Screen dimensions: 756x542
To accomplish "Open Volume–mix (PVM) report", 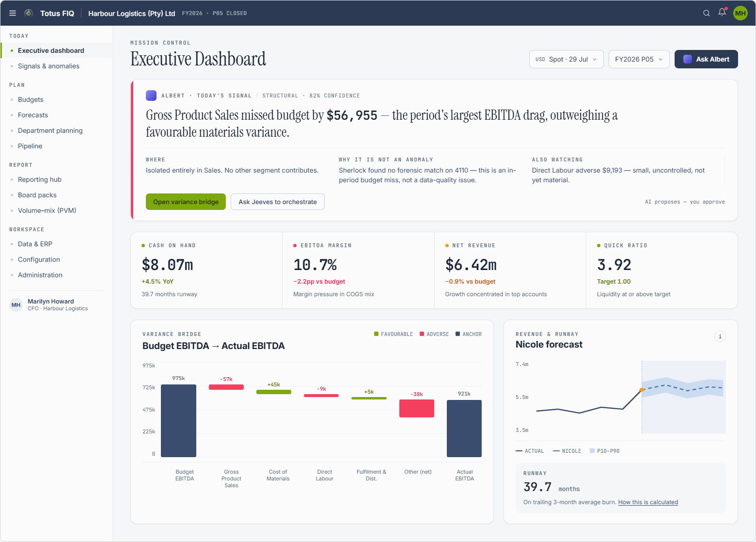I will (56, 210).
